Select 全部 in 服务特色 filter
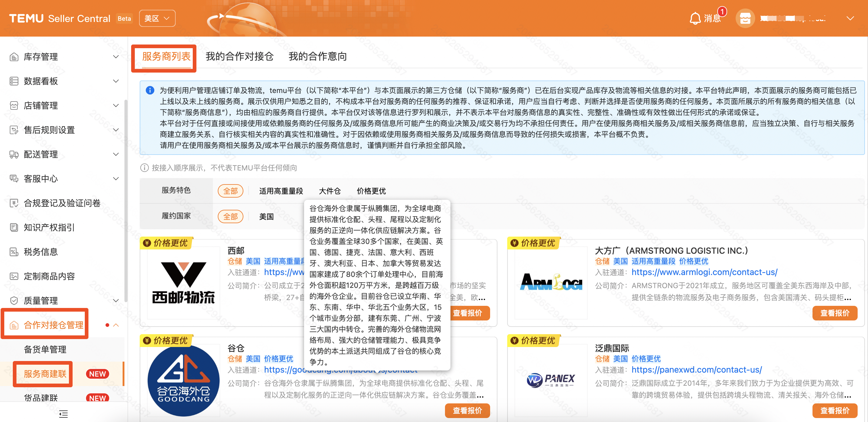868x422 pixels. (231, 191)
